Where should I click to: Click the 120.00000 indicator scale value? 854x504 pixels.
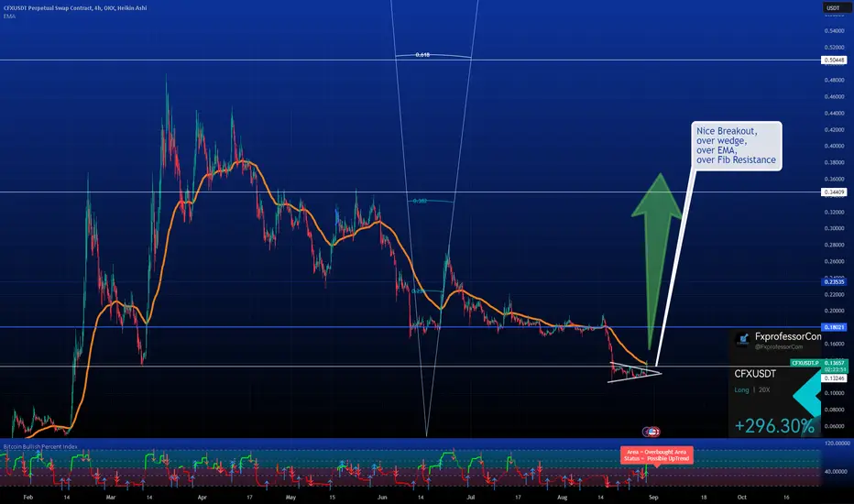click(838, 444)
